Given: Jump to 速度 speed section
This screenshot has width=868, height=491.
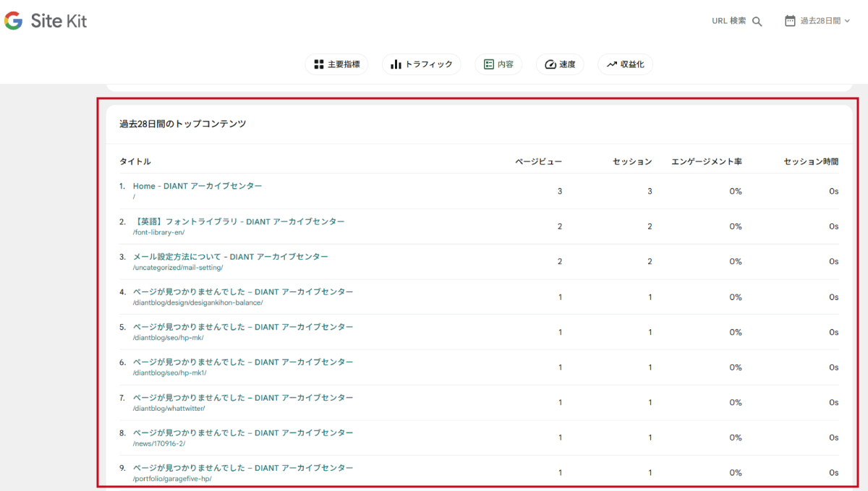Looking at the screenshot, I should (560, 64).
